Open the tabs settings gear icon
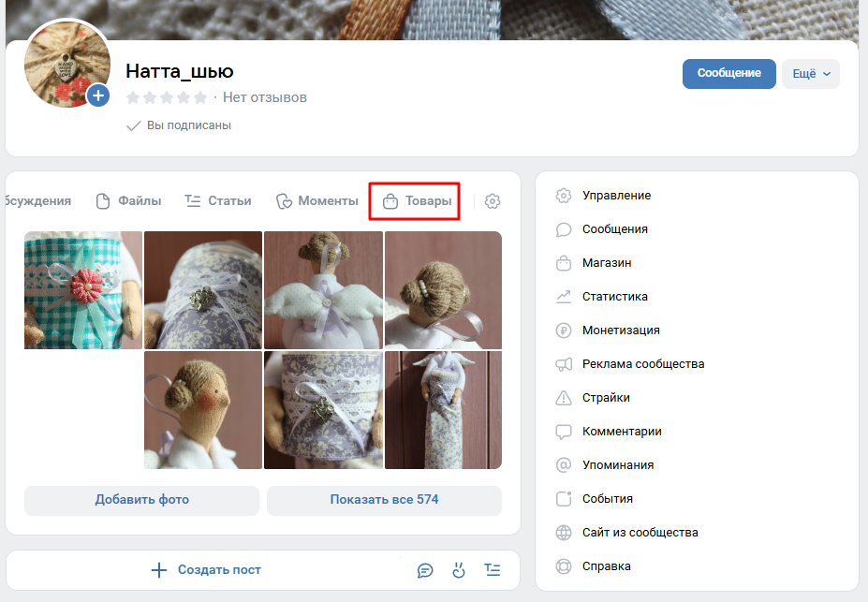Image resolution: width=868 pixels, height=602 pixels. [x=493, y=201]
